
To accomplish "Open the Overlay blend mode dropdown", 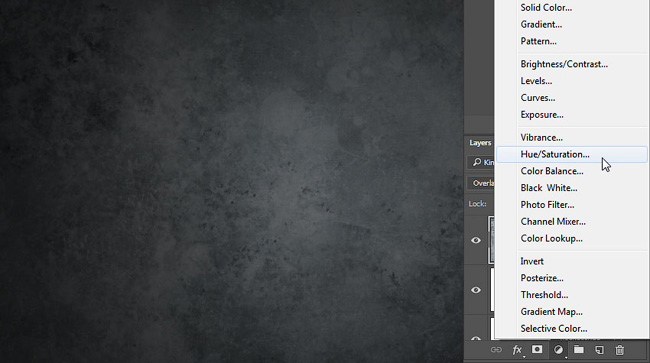I will point(481,183).
